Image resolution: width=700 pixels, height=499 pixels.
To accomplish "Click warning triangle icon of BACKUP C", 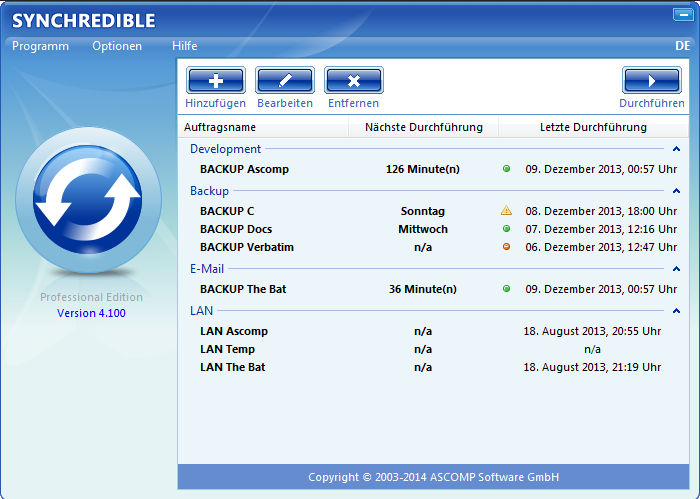I will pyautogui.click(x=506, y=210).
